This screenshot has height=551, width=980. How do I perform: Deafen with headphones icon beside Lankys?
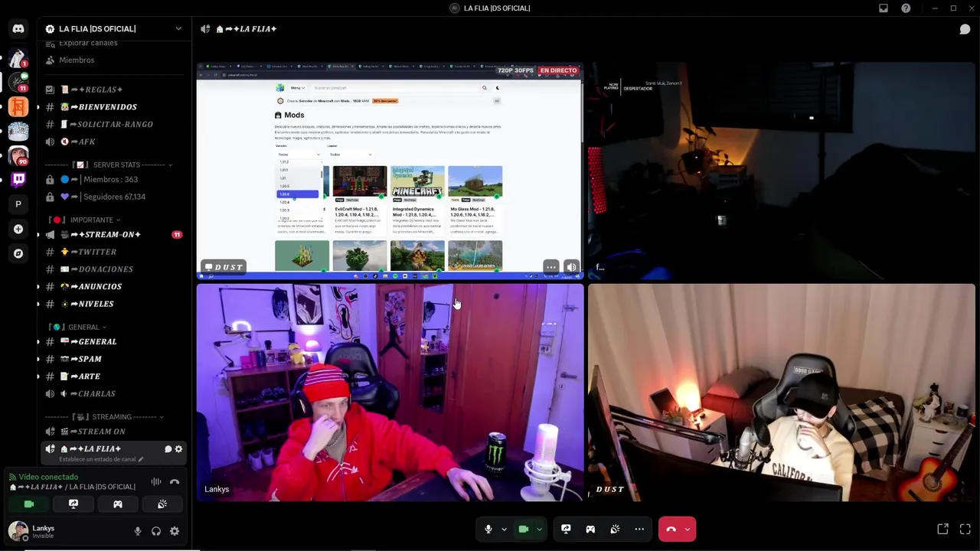click(156, 531)
